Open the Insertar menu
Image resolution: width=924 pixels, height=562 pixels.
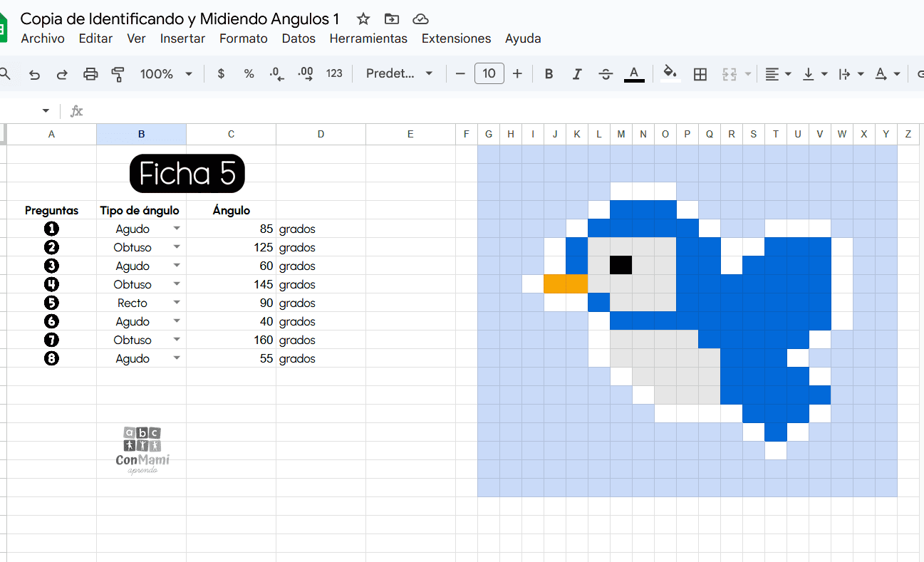(x=182, y=38)
